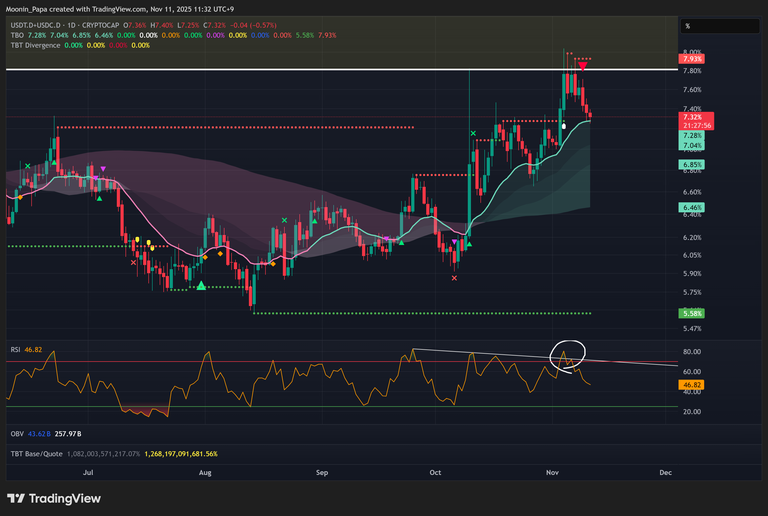
Task: Click the orange 46.82 RSI value label
Action: [x=691, y=384]
